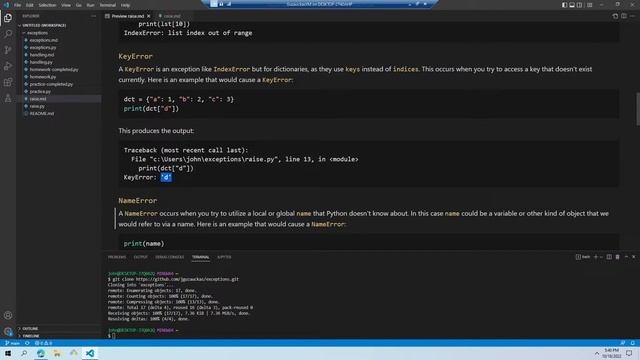The width and height of the screenshot is (640, 360).
Task: Open the Go menu
Action: (x=79, y=5)
